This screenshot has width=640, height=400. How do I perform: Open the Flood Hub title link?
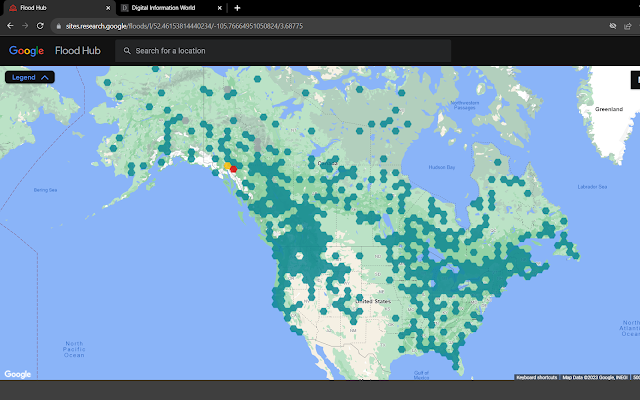(78, 51)
